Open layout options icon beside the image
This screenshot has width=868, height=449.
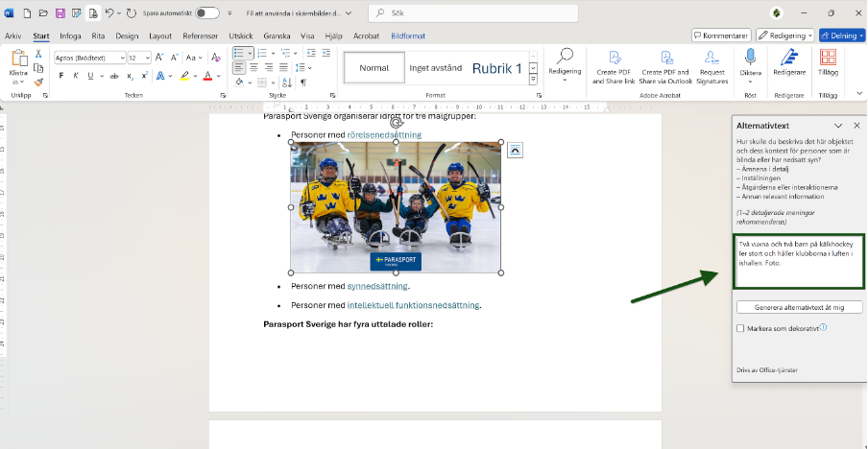click(515, 150)
